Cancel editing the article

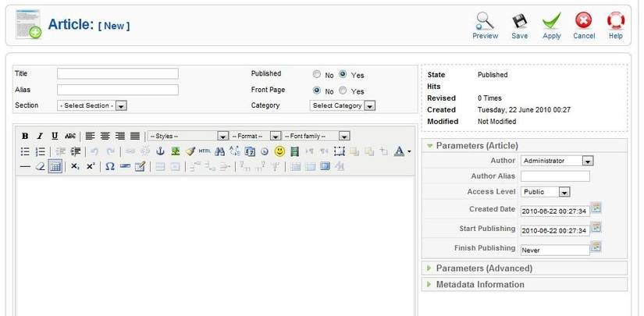coord(584,26)
